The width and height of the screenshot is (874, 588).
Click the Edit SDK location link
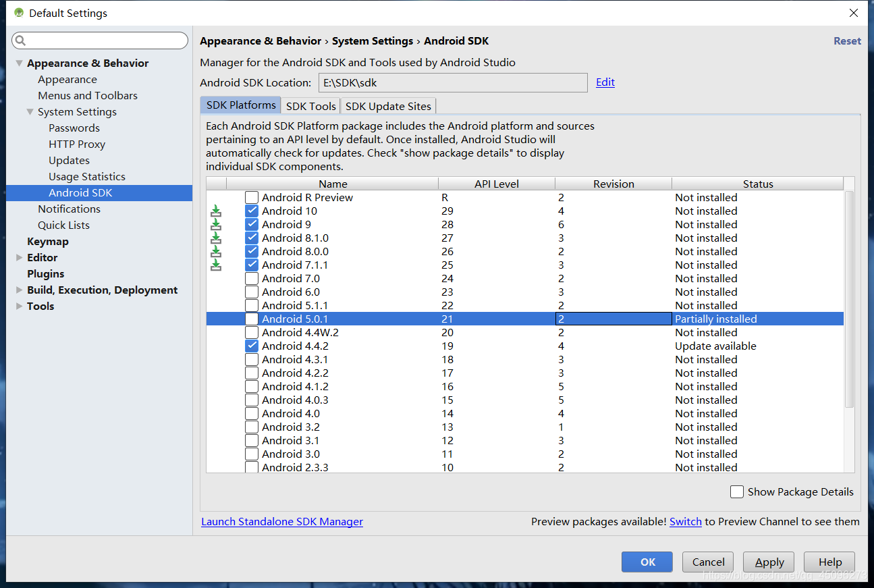click(x=605, y=82)
